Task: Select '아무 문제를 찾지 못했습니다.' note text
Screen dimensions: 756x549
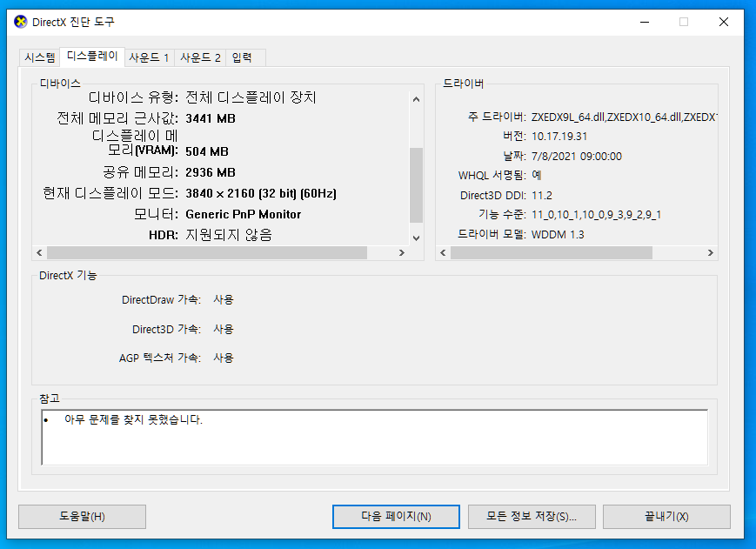Action: 134,420
